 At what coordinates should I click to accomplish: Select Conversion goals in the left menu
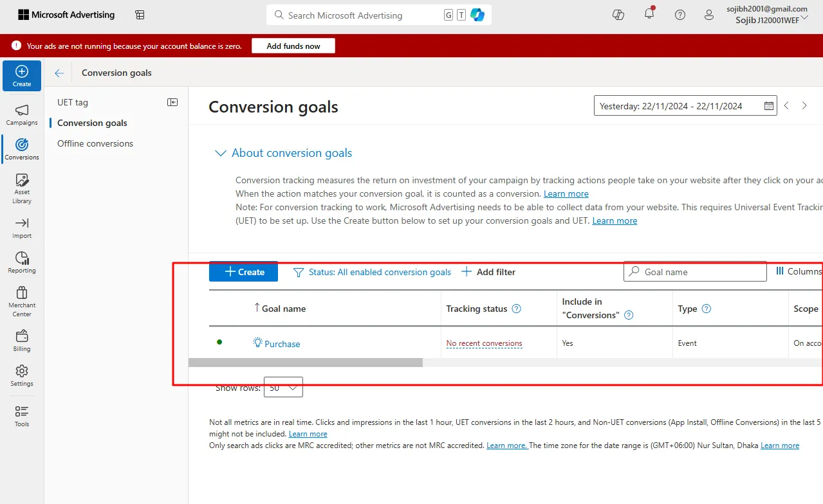92,123
